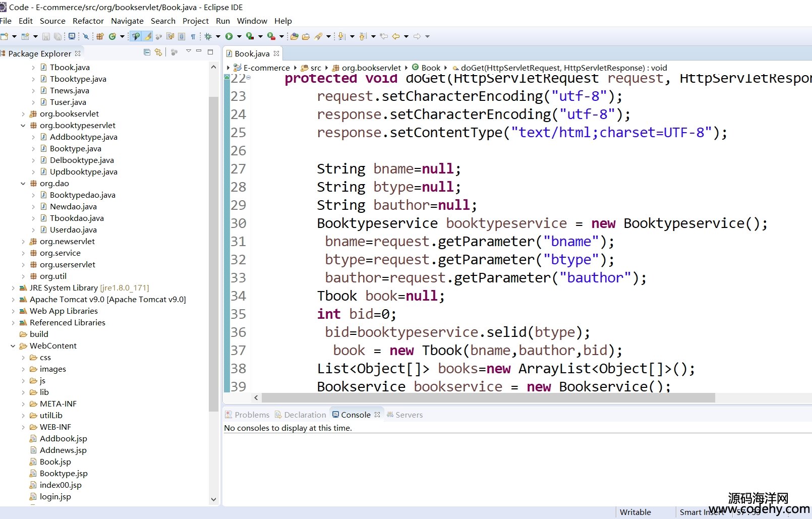Expand the JRE System Library node
The image size is (812, 519).
[13, 288]
